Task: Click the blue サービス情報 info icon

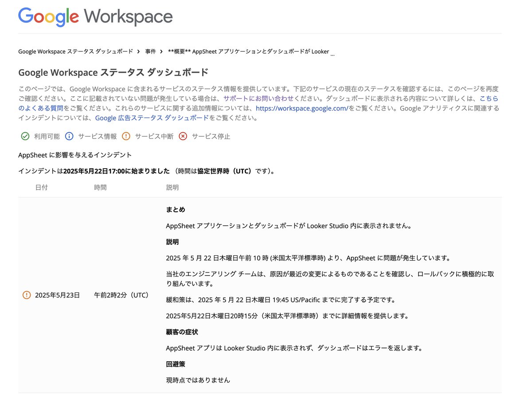Action: (70, 136)
